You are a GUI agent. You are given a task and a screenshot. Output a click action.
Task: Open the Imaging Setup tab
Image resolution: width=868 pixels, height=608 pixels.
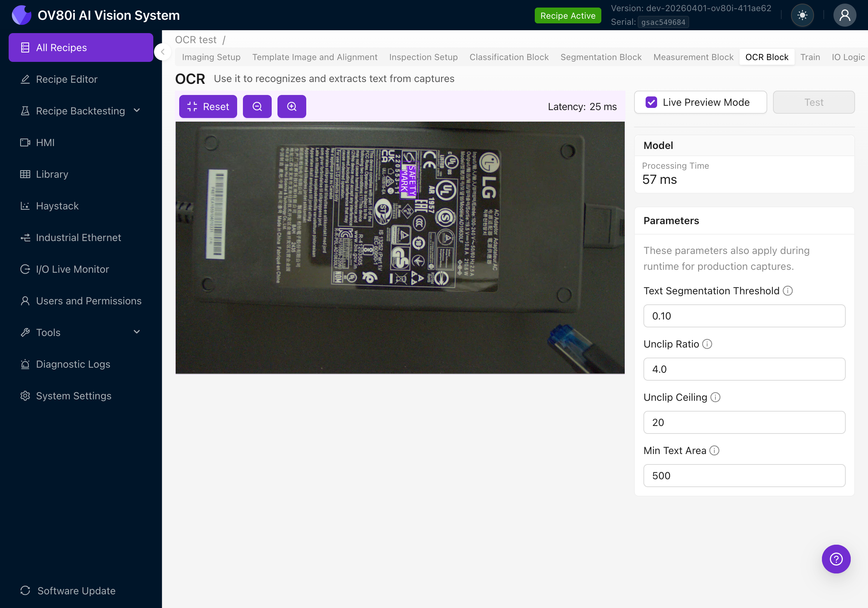tap(211, 57)
